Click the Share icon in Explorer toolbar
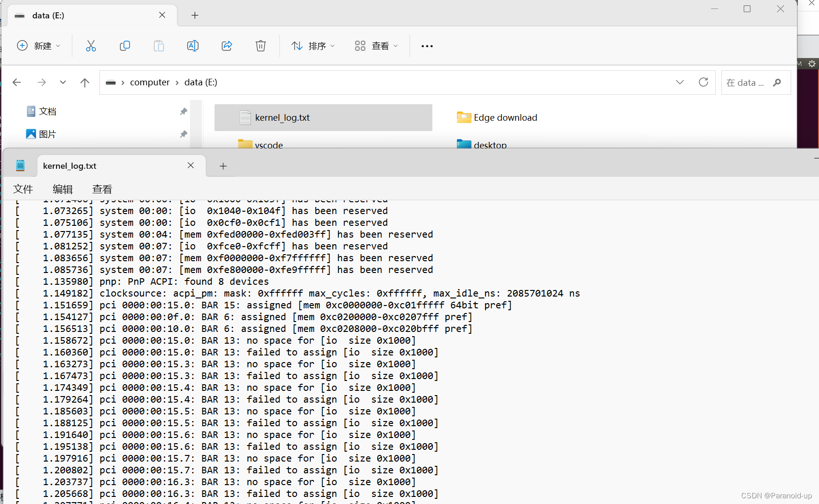Image resolution: width=819 pixels, height=504 pixels. [227, 46]
